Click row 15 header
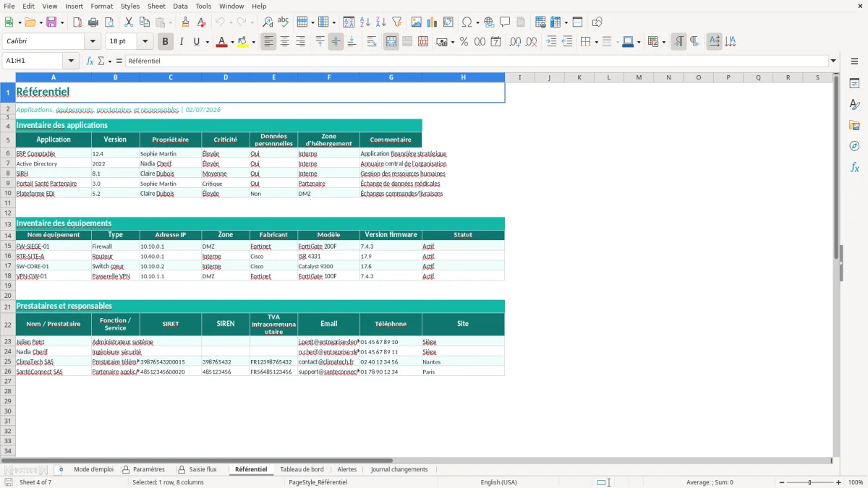868x488 pixels. click(x=8, y=247)
